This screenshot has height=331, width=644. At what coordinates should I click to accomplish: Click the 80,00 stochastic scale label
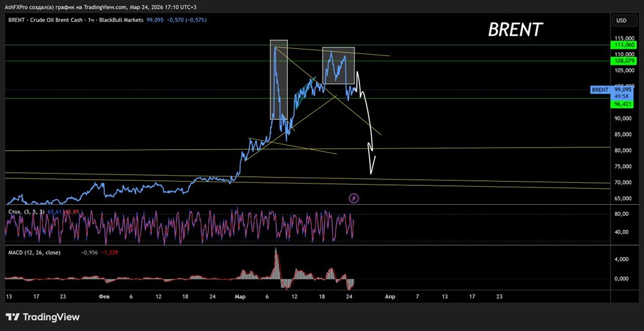(622, 214)
